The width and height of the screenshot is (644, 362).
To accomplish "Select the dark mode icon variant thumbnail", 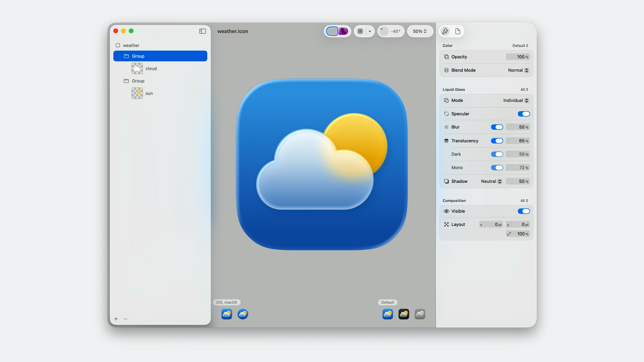I will 404,314.
